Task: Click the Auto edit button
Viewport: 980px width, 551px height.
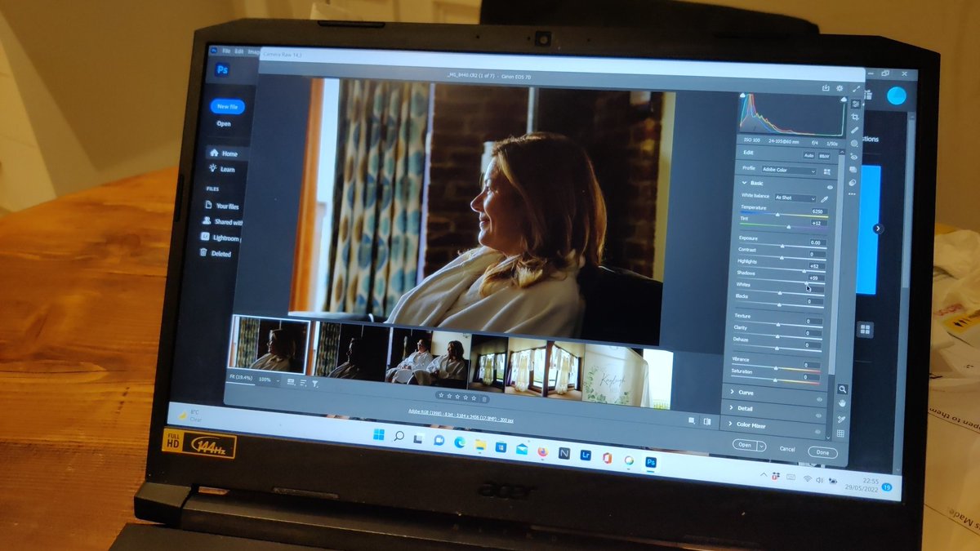Action: [808, 155]
